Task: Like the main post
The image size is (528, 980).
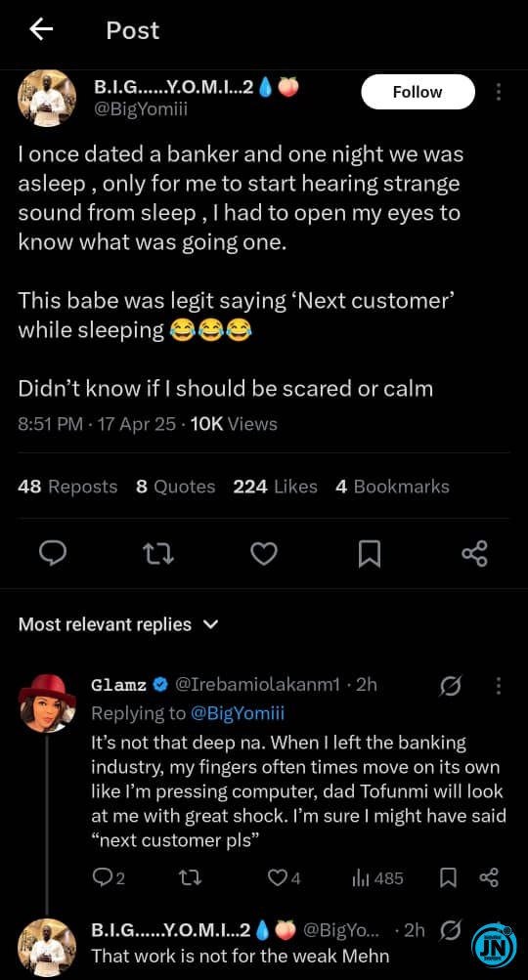Action: coord(264,554)
